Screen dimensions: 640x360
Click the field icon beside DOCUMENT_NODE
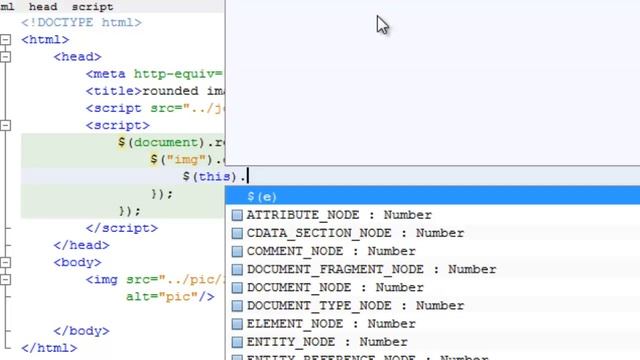(x=237, y=287)
